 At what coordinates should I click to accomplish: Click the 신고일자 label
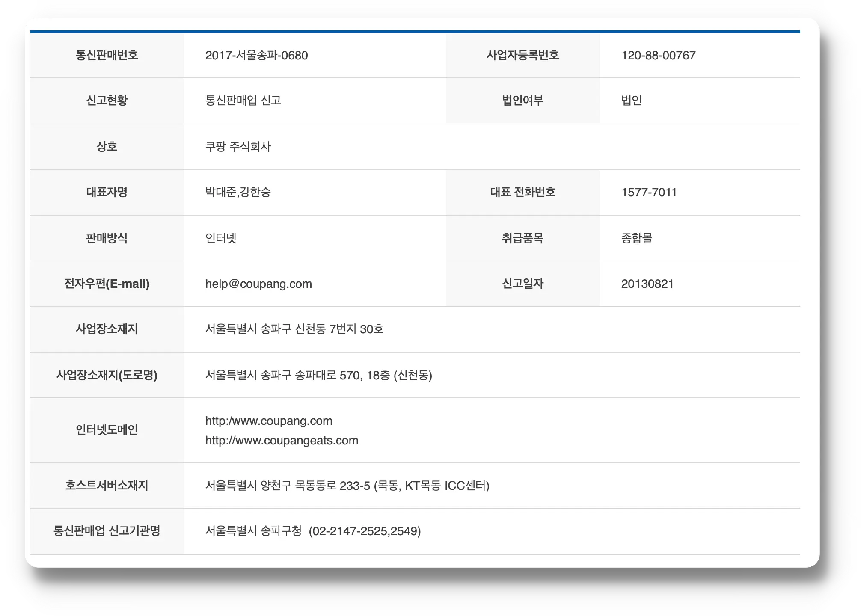(523, 284)
